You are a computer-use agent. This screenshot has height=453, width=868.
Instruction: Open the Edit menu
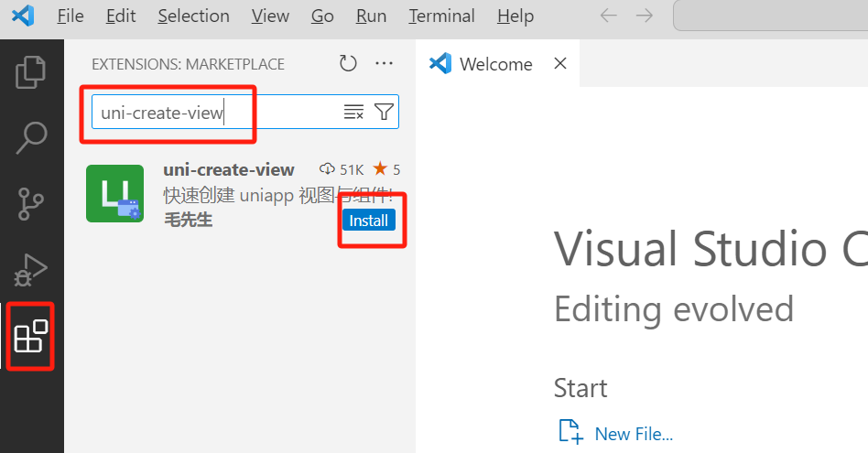click(121, 16)
